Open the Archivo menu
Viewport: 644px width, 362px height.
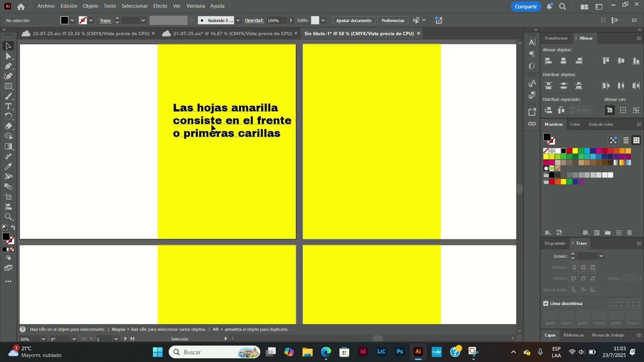coord(46,6)
